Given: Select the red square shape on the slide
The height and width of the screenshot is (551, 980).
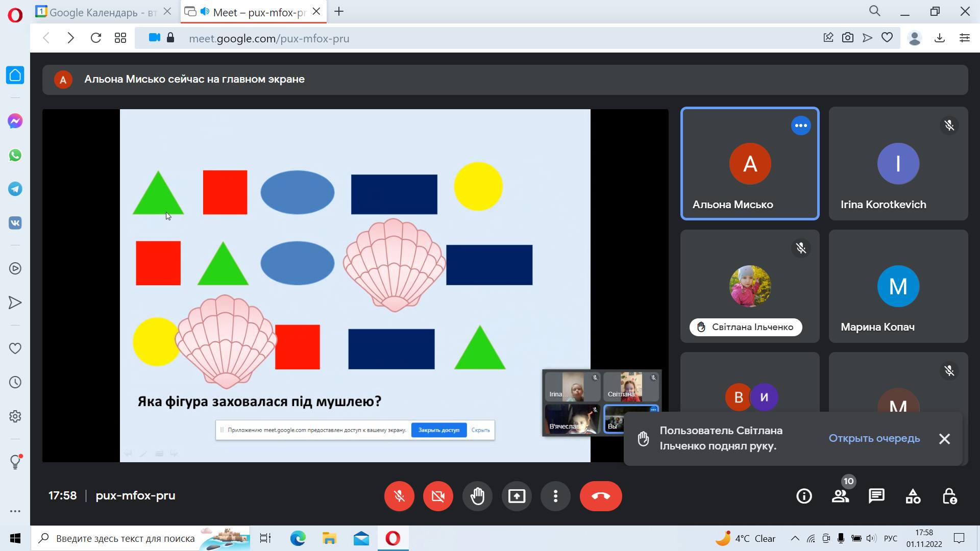Looking at the screenshot, I should 225,192.
